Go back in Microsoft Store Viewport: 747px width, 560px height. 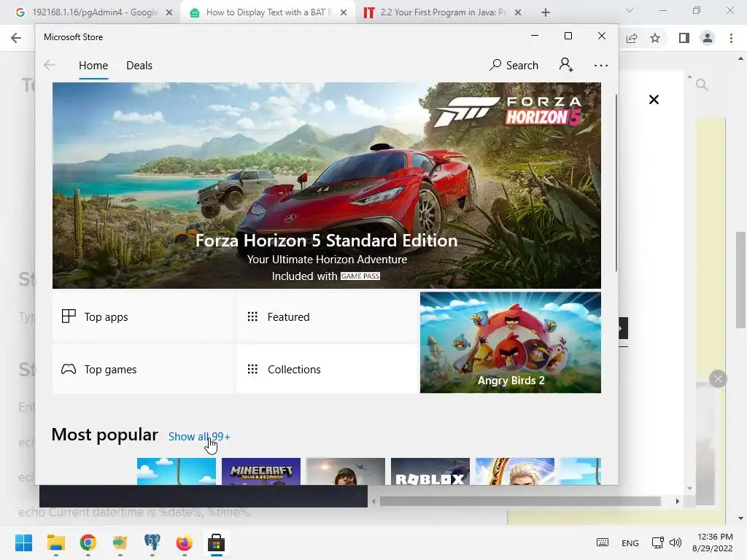(x=50, y=65)
